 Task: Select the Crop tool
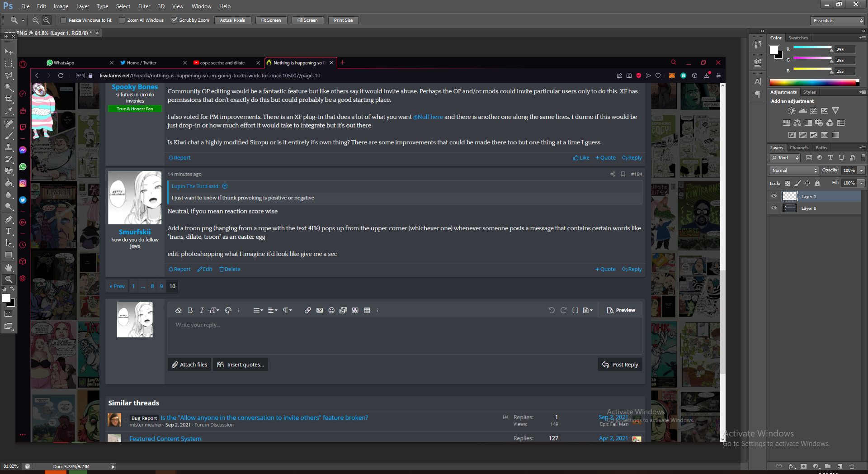9,99
